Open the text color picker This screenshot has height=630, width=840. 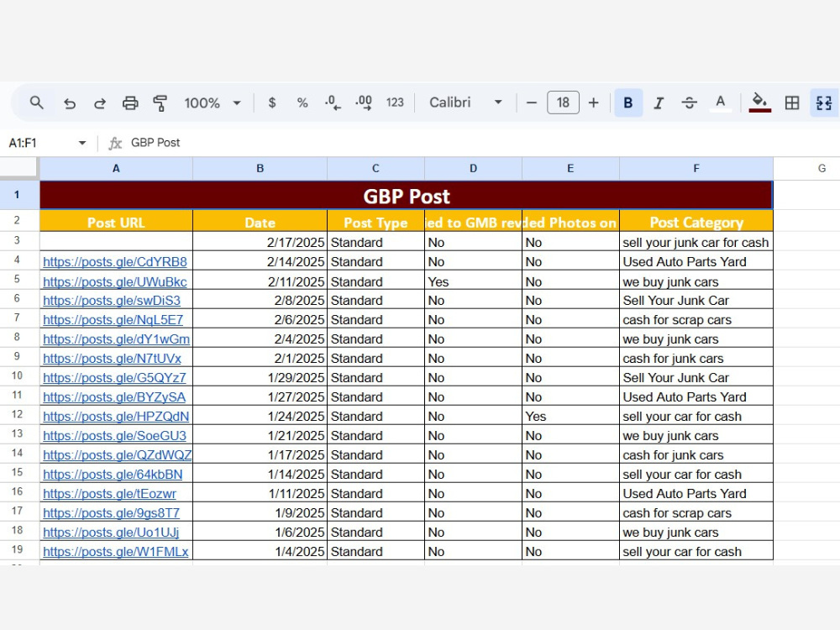pos(721,102)
